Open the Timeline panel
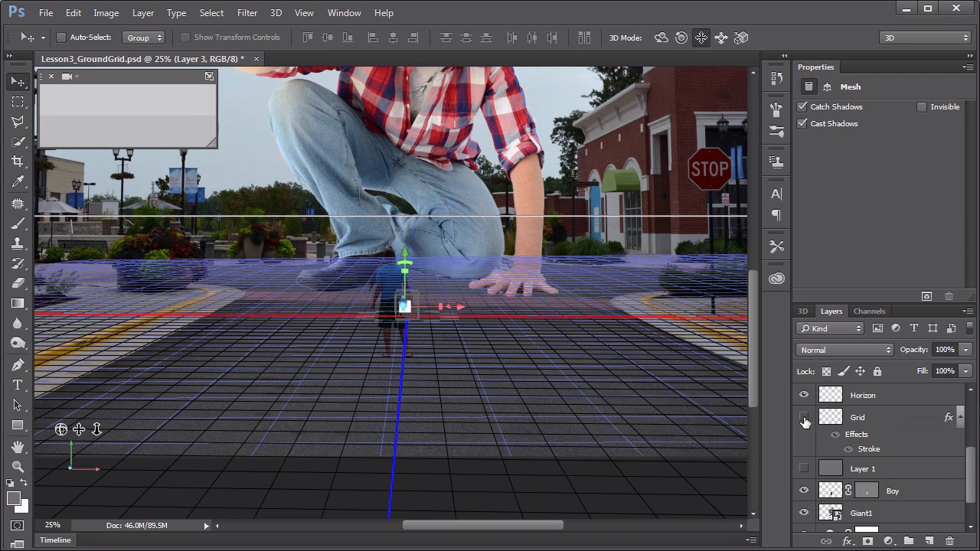Screen dimensions: 980x551 coord(55,540)
